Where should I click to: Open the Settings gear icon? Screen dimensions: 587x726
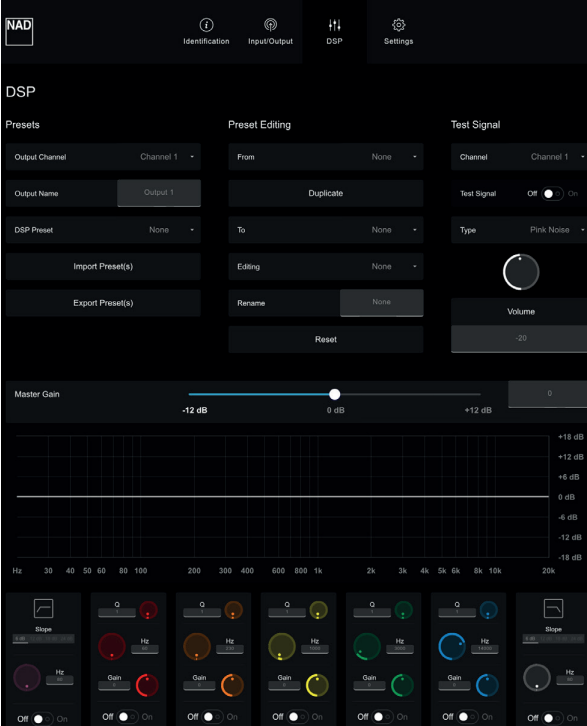tap(399, 25)
